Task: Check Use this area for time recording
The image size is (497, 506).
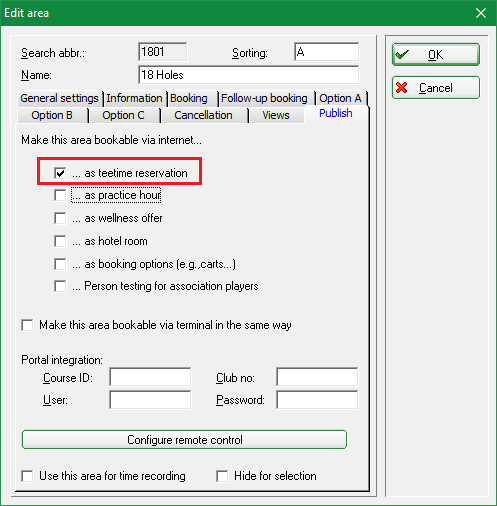Action: [27, 476]
